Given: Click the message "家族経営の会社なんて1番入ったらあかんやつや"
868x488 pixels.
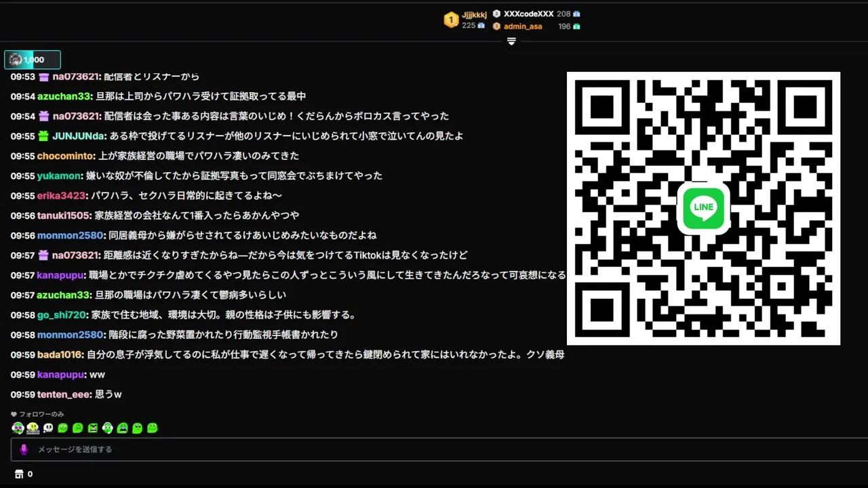Looking at the screenshot, I should 197,215.
